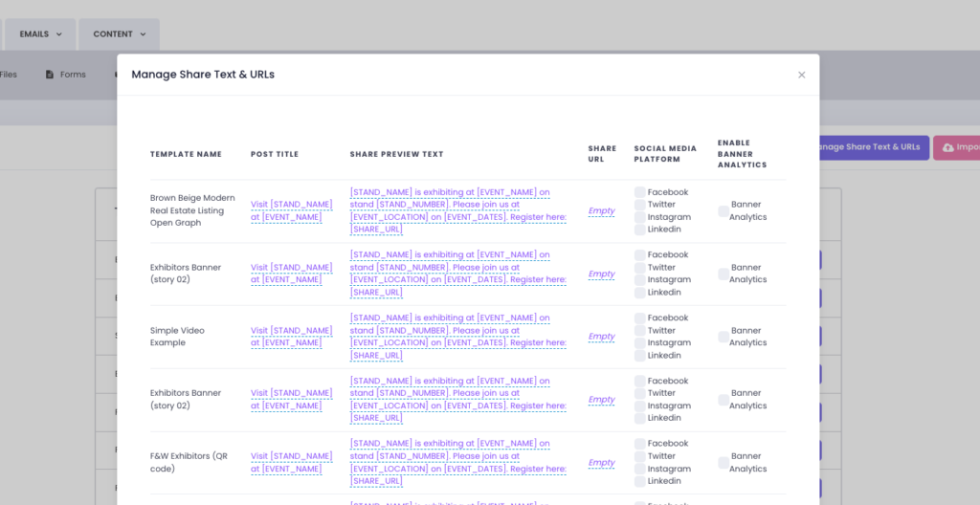980x505 pixels.
Task: Close the Manage Share Text & URLs dialog
Action: tap(802, 75)
